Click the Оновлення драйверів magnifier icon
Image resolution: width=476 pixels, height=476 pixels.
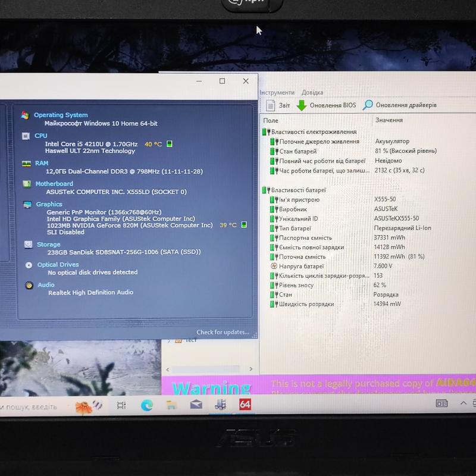point(368,105)
